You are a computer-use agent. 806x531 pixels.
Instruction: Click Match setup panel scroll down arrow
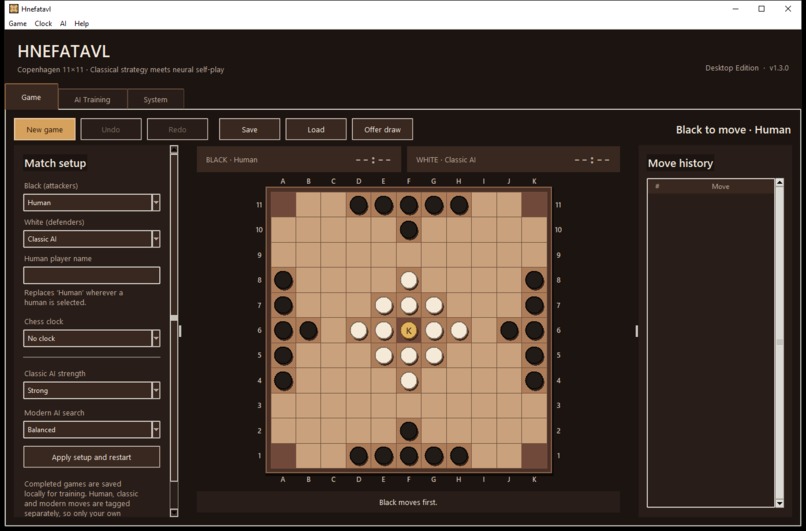pyautogui.click(x=174, y=512)
